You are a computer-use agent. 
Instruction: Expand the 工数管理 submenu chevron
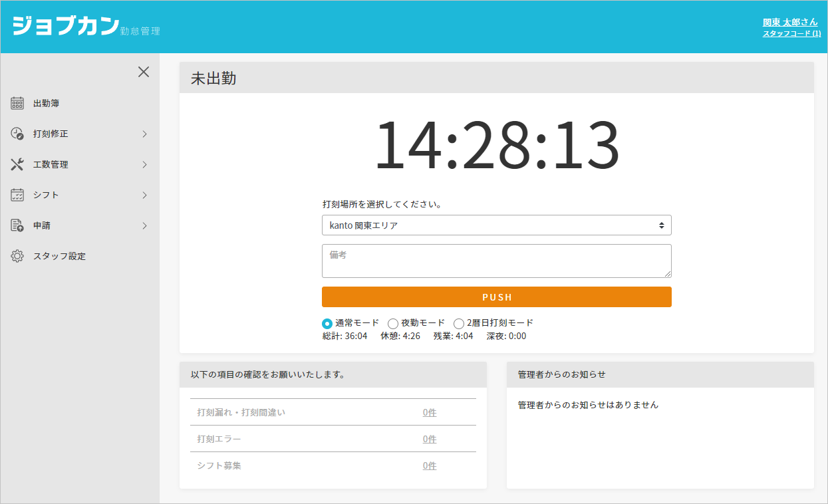point(144,164)
